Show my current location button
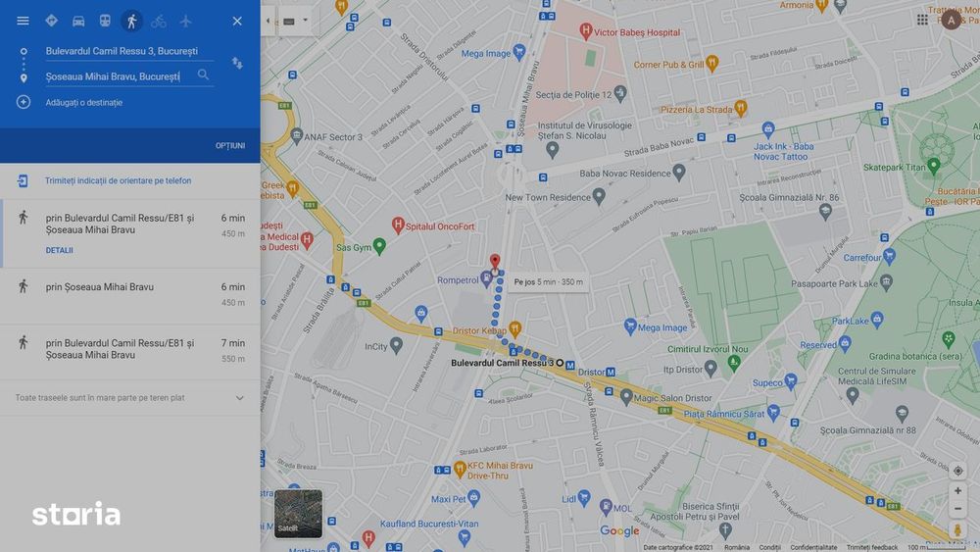Screen dimensions: 980x552 click(957, 471)
